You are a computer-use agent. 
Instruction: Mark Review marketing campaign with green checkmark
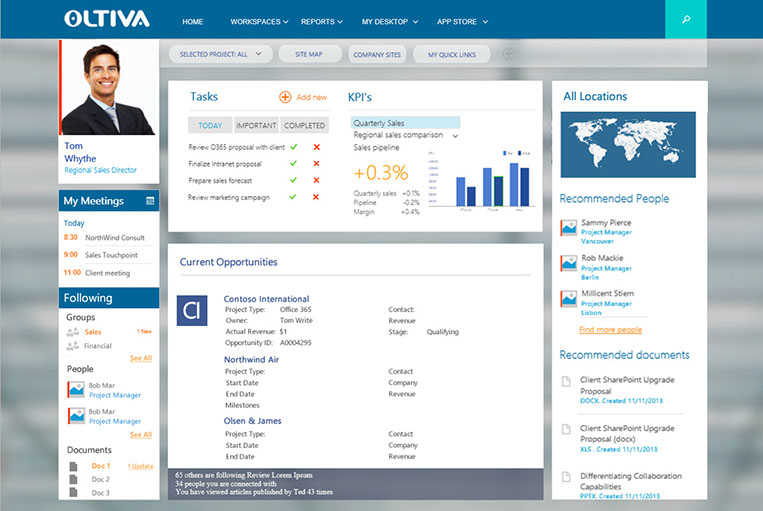pyautogui.click(x=294, y=197)
